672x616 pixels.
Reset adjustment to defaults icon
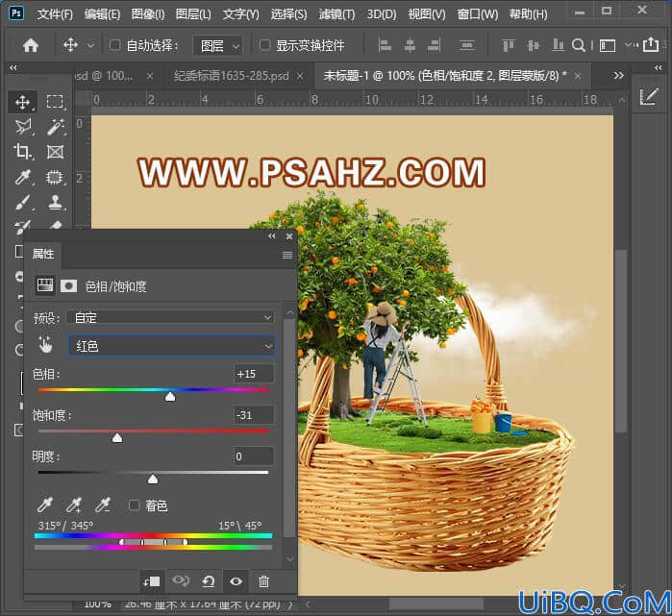[209, 581]
